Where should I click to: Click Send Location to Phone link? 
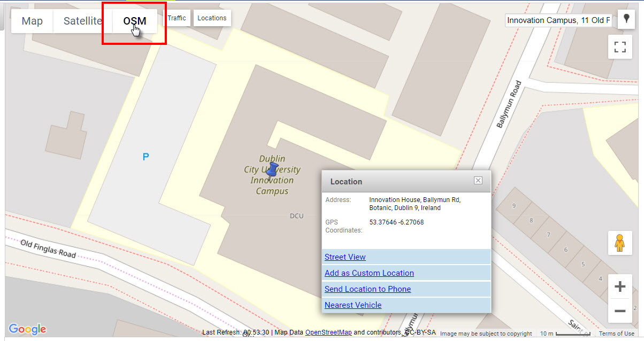point(367,289)
